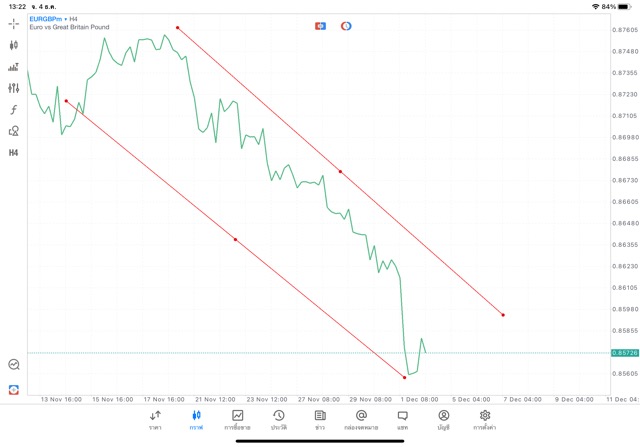Tap the red trade panel icon at bottom left
This screenshot has width=640, height=447.
(x=13, y=389)
